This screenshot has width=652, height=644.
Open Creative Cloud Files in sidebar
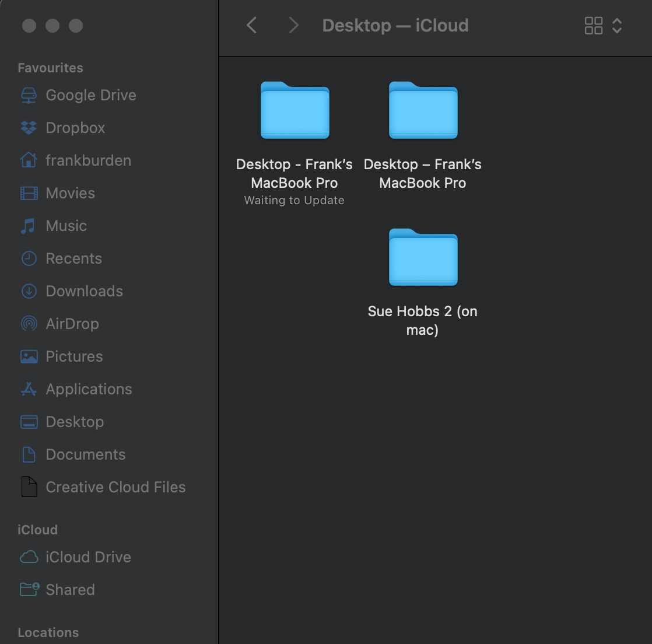(x=115, y=487)
